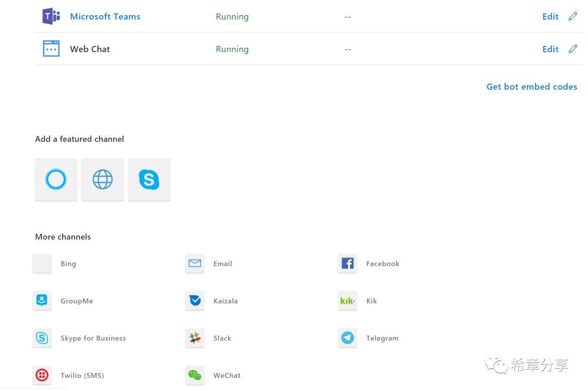
Task: Select the GroupMe channel label
Action: click(77, 301)
